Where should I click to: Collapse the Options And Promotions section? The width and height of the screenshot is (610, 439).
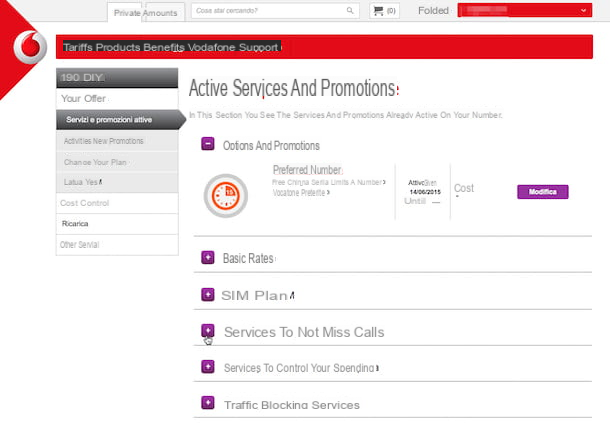[x=208, y=144]
